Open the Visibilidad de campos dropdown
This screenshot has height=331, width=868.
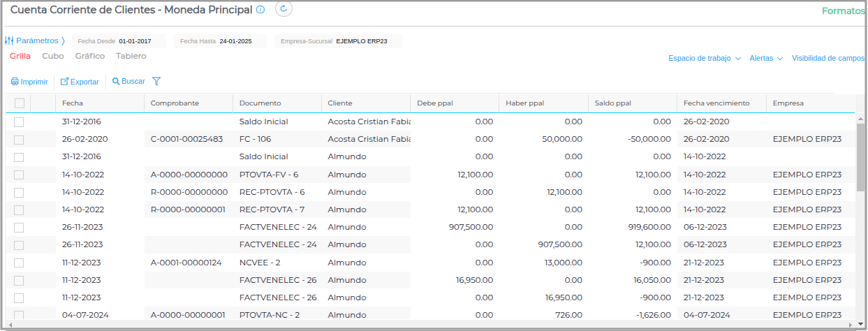[829, 59]
